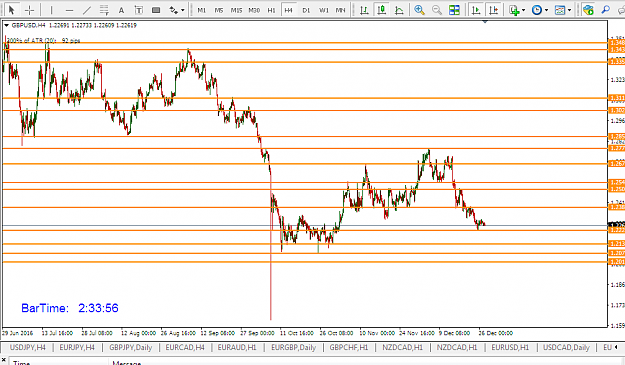Select the rectangle shape tool
This screenshot has height=365, width=625.
pyautogui.click(x=156, y=10)
